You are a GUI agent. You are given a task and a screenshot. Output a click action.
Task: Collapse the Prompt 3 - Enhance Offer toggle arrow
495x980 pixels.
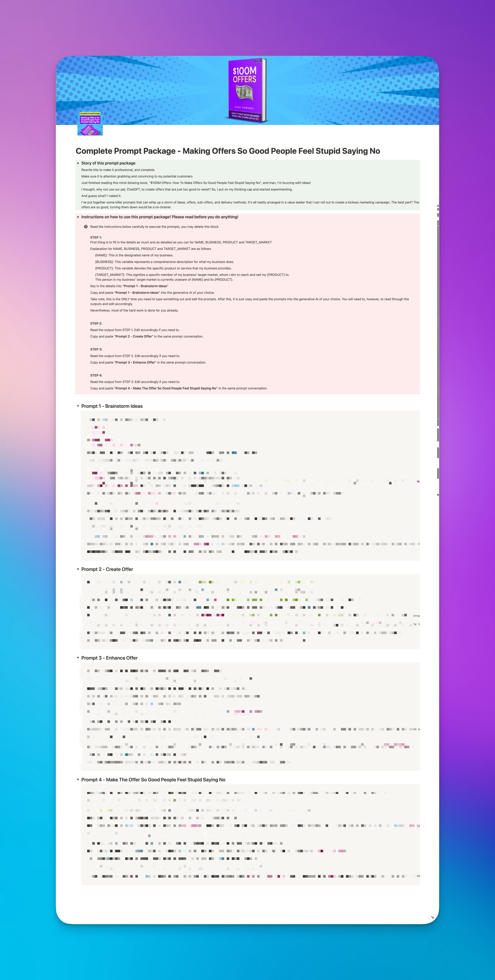pyautogui.click(x=78, y=658)
